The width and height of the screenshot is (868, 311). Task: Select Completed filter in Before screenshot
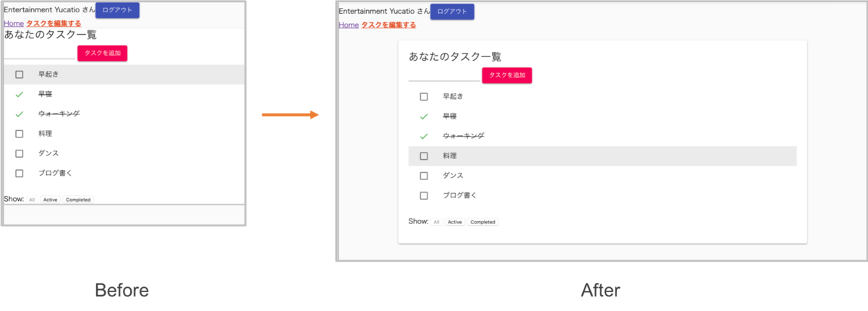coord(78,200)
